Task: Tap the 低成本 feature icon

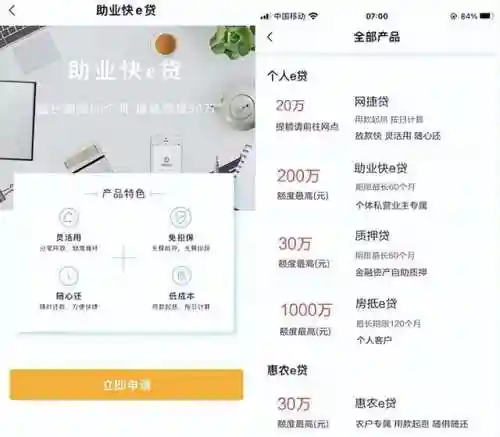Action: (182, 275)
